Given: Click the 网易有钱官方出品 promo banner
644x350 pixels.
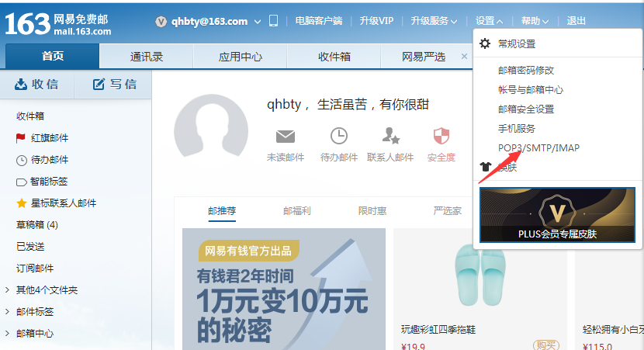Looking at the screenshot, I should [284, 289].
